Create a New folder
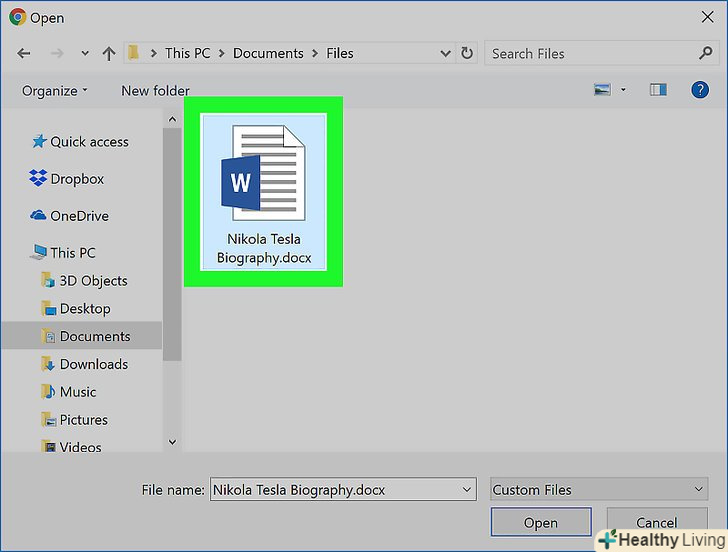Screen dimensions: 728x552 click(x=155, y=91)
